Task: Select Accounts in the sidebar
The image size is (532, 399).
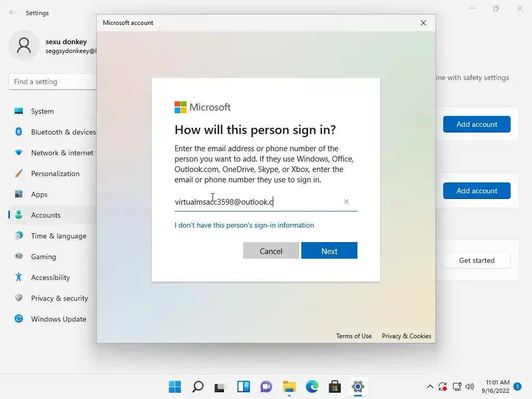Action: tap(52, 215)
